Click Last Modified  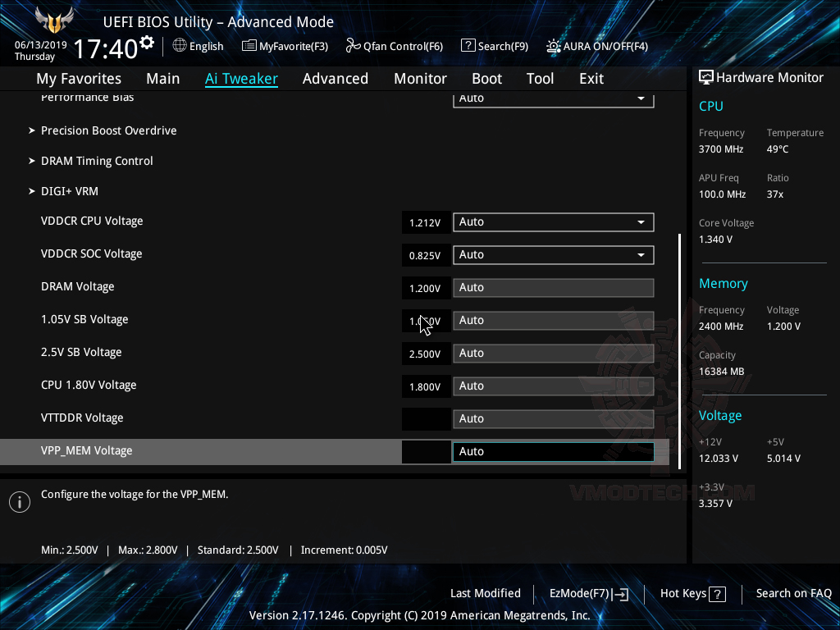click(486, 594)
